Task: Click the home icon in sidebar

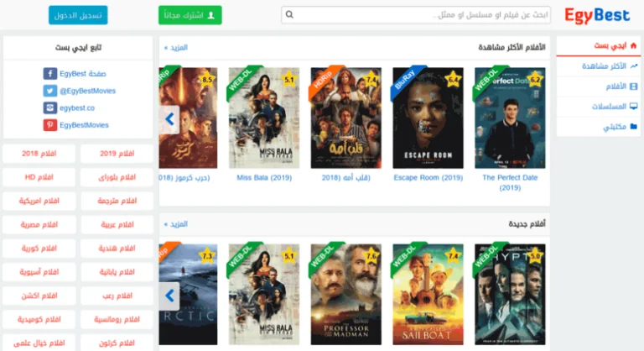Action: (633, 45)
